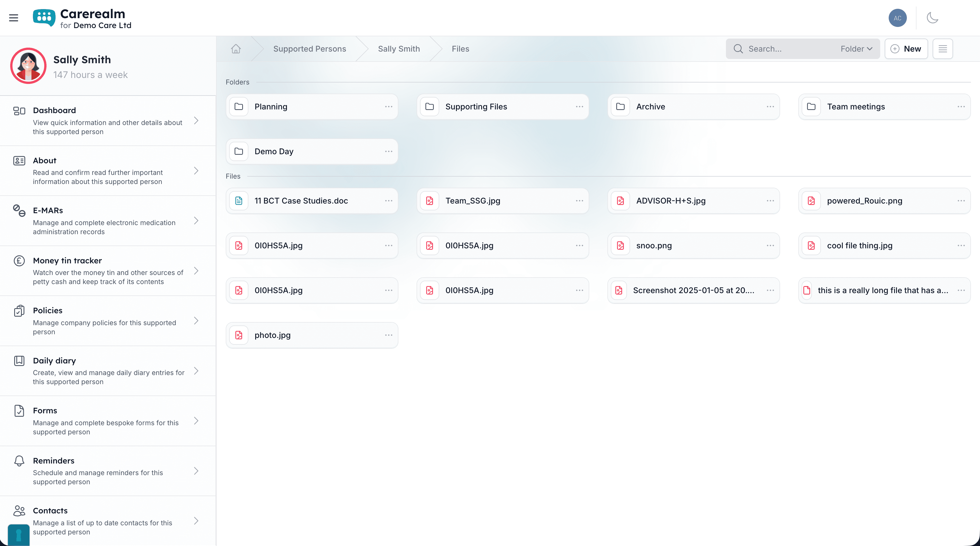
Task: Expand Forms chevron arrow
Action: point(196,421)
